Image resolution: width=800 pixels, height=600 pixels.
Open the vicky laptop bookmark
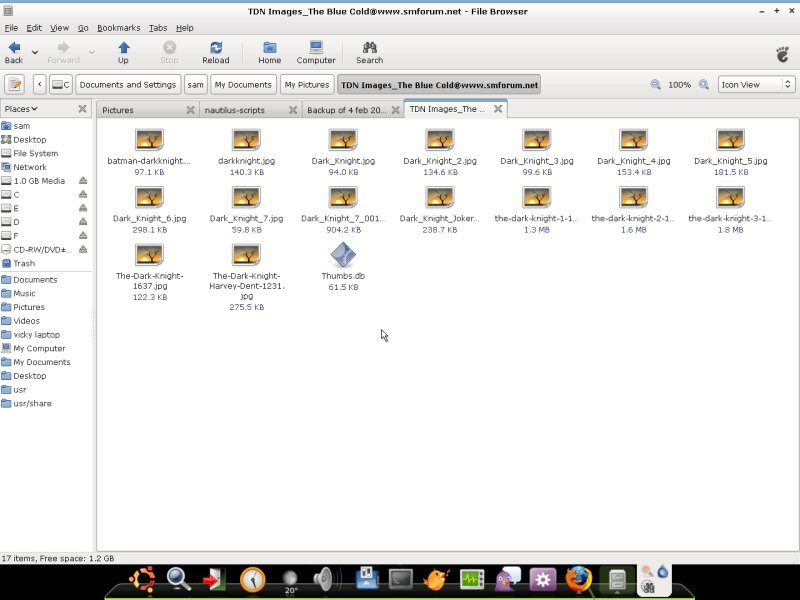[x=46, y=335]
